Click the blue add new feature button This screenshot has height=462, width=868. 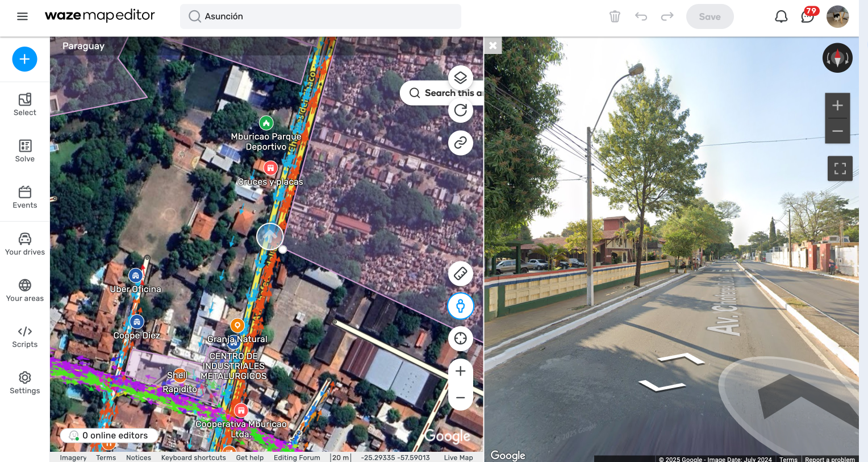tap(24, 59)
